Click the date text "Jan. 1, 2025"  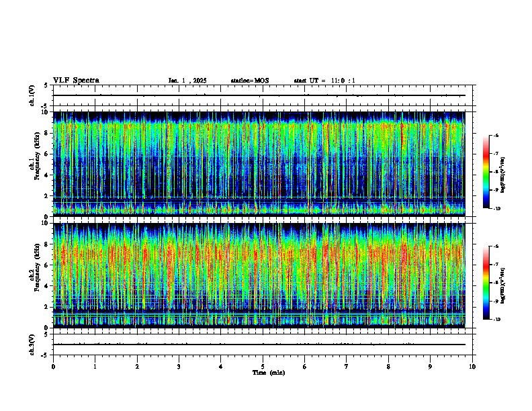187,81
